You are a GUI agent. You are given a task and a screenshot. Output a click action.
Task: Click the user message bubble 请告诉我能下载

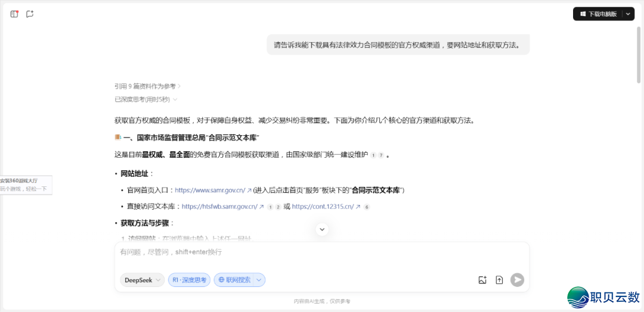click(398, 45)
